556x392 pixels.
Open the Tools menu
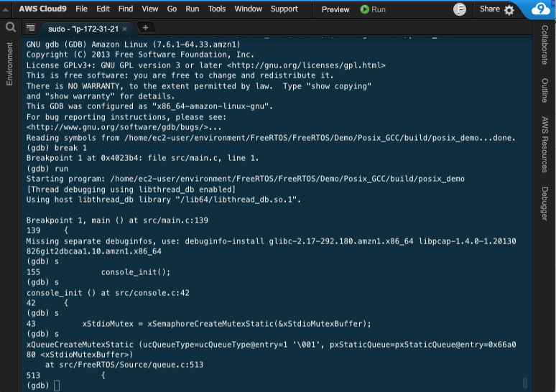[217, 9]
